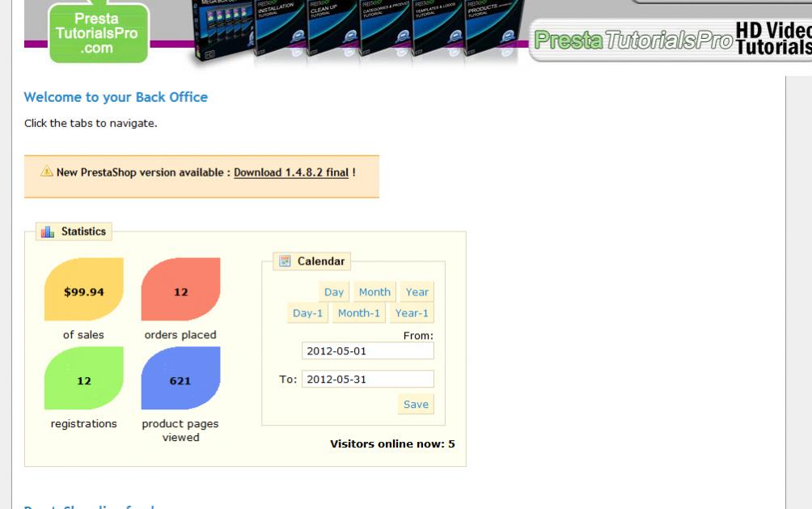
Task: Select the Day calendar button
Action: coord(334,292)
